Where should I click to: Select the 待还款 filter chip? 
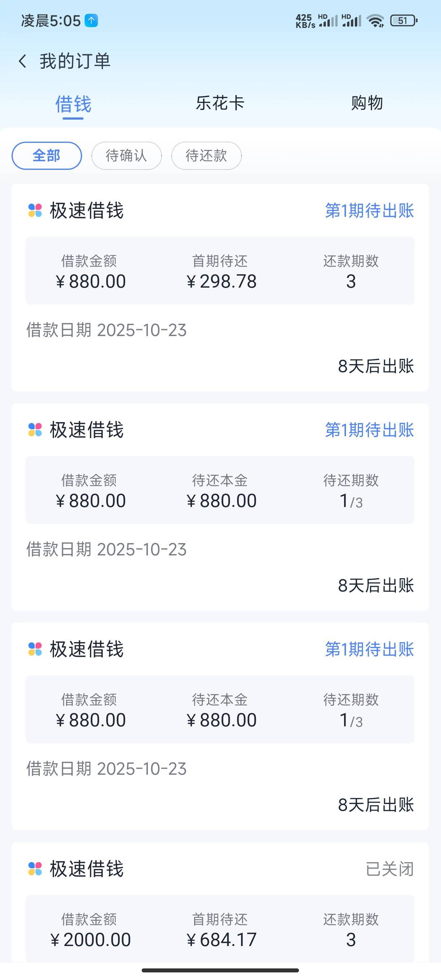206,156
